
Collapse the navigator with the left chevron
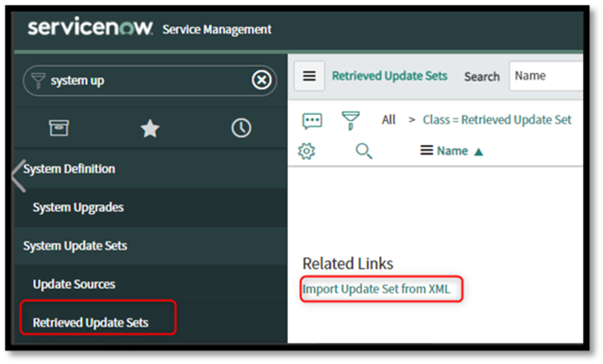tap(19, 175)
